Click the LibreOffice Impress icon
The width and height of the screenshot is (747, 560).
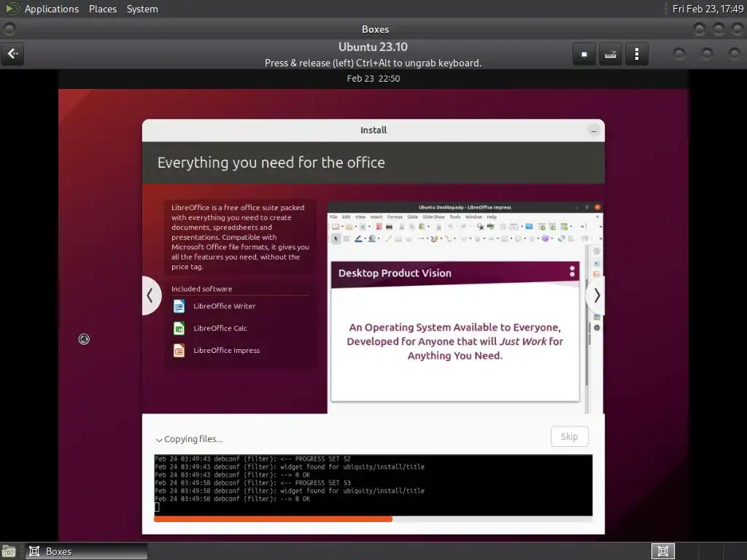click(179, 351)
